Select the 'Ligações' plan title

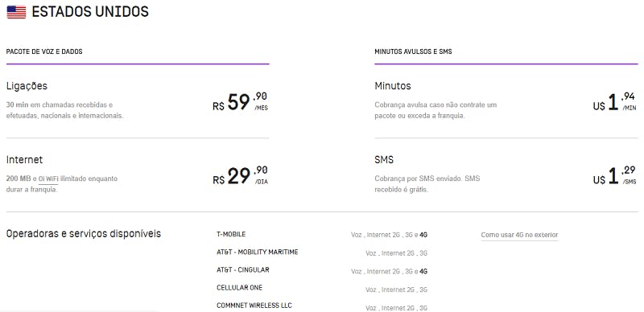(27, 86)
